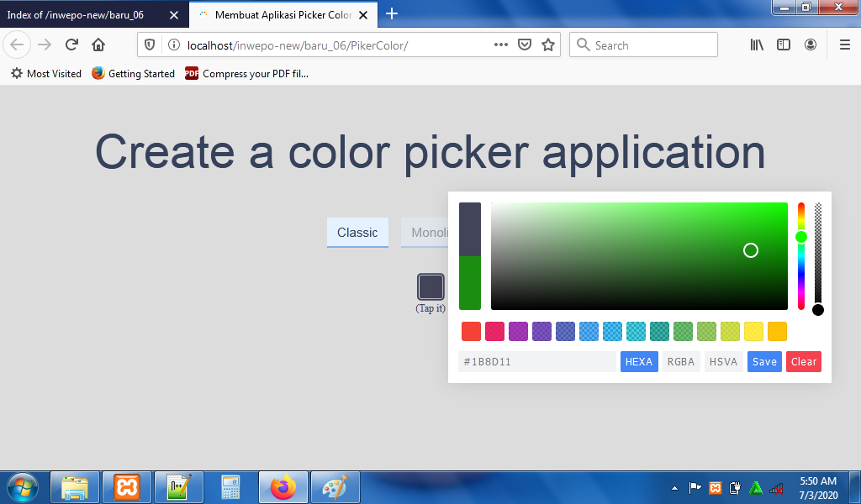
Task: Open the Firefox hamburger menu
Action: [845, 45]
